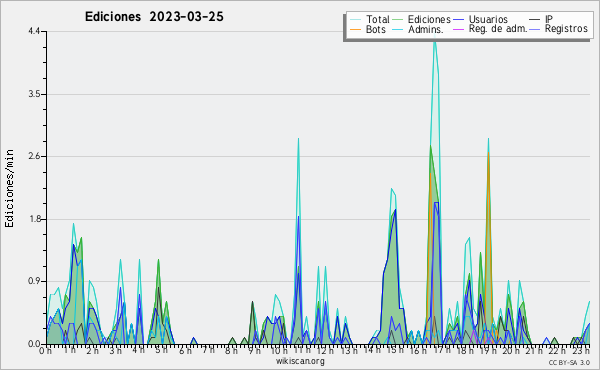Click the '5 h' x-axis label
The image size is (600, 370).
[161, 350]
